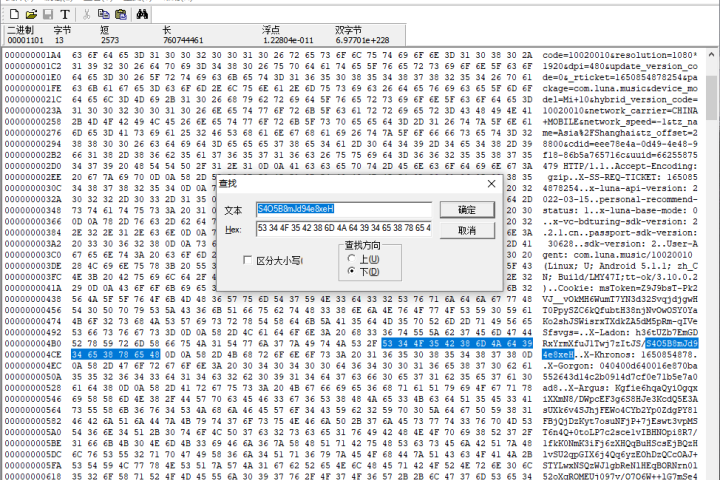The image size is (720, 480).
Task: Click the Cut scissors icon
Action: 88,15
